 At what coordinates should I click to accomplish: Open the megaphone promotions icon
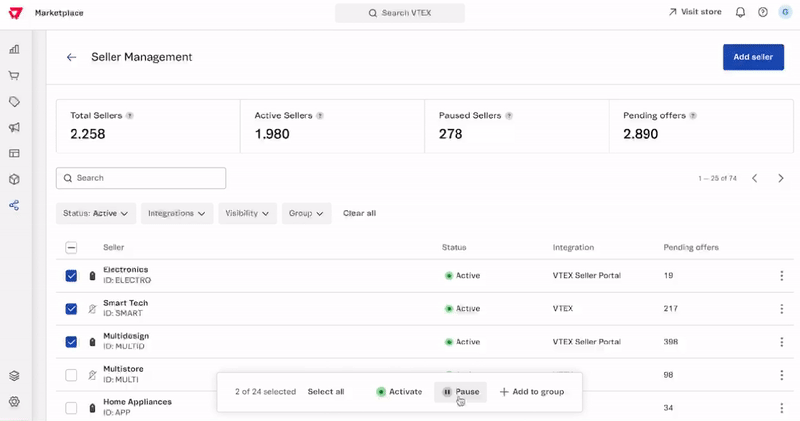[x=14, y=128]
